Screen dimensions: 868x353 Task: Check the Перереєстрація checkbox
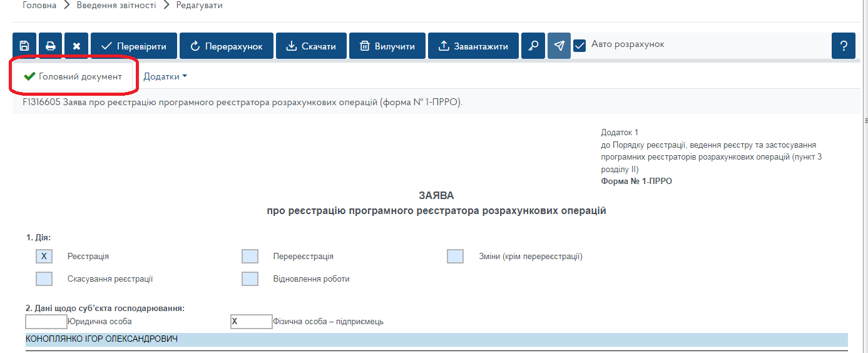250,256
